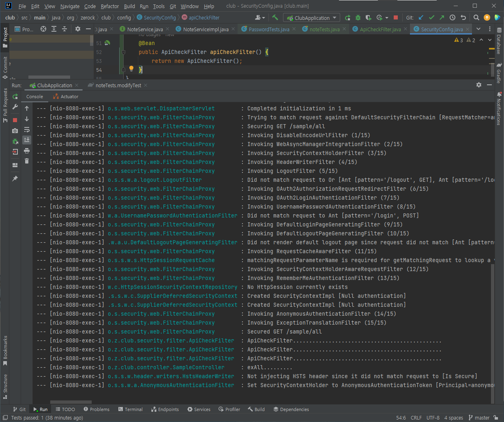This screenshot has width=504, height=422.
Task: Toggle tool window quick access button
Action: point(5,418)
